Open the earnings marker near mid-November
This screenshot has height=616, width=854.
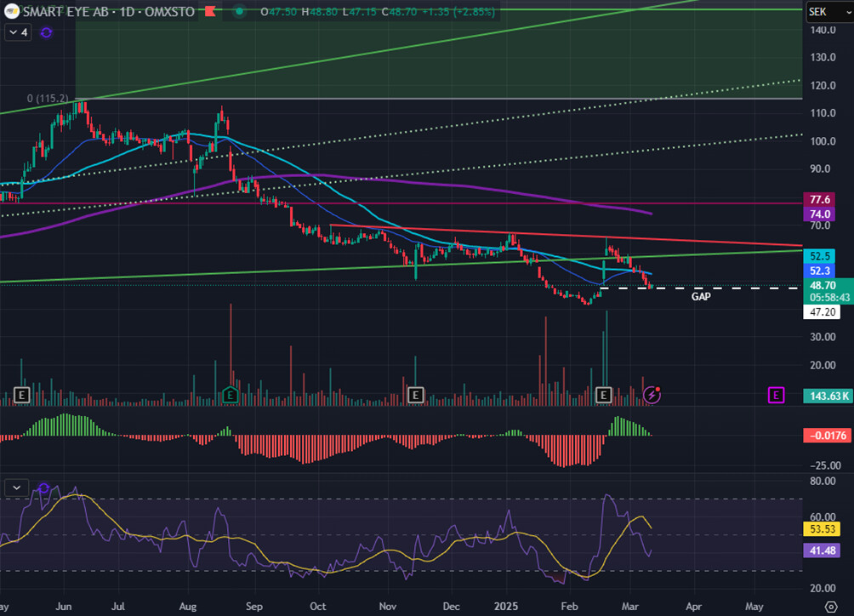tap(415, 395)
